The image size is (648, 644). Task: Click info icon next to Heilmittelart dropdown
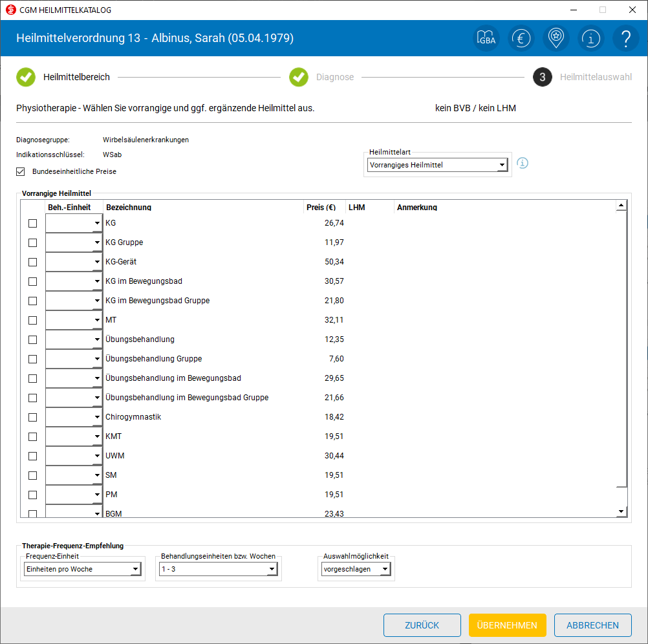pos(523,163)
